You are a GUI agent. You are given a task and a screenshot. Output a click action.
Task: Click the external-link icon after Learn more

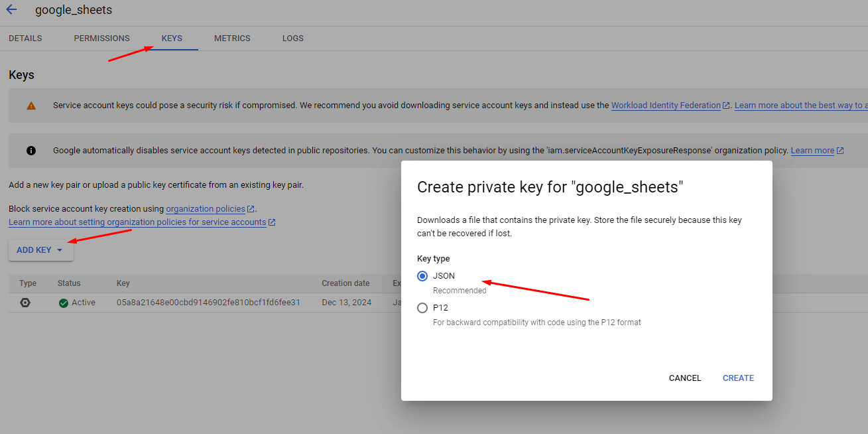click(x=839, y=151)
